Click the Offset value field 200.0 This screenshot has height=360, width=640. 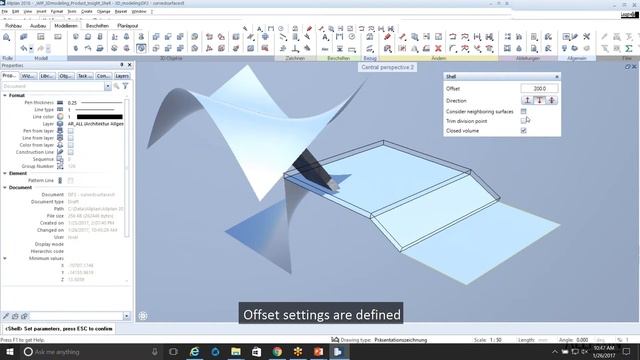tap(539, 88)
